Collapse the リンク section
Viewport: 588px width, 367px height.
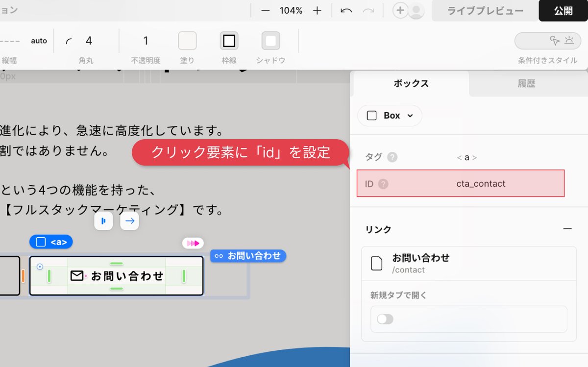tap(567, 229)
